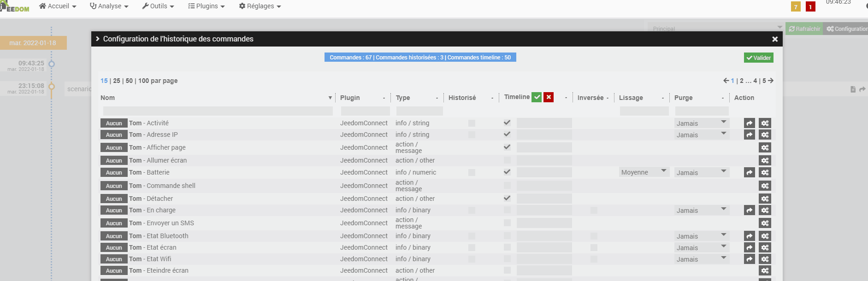Open configuration gears for Tom - Activité
868x281 pixels.
(765, 123)
